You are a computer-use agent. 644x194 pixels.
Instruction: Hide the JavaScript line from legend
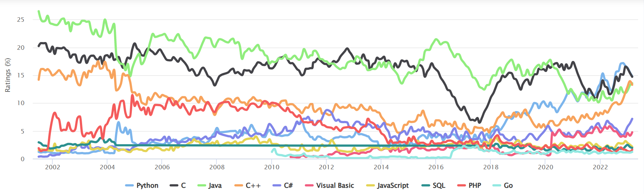click(x=393, y=186)
